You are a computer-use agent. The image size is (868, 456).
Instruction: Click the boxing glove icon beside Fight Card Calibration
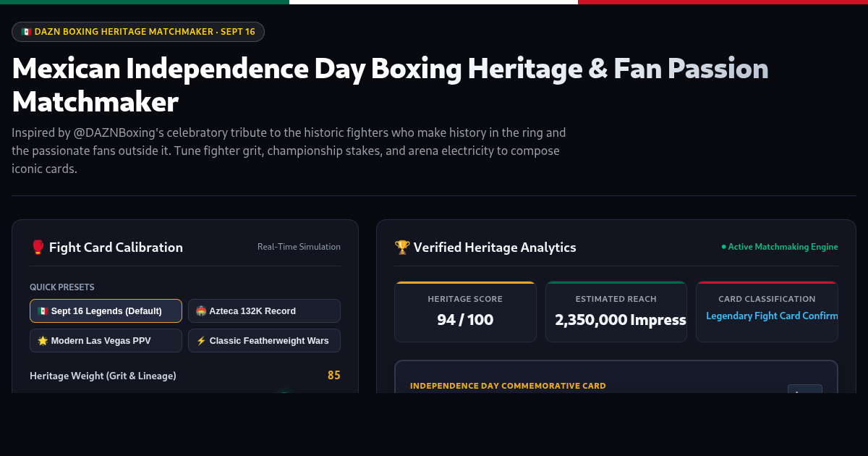(x=38, y=248)
